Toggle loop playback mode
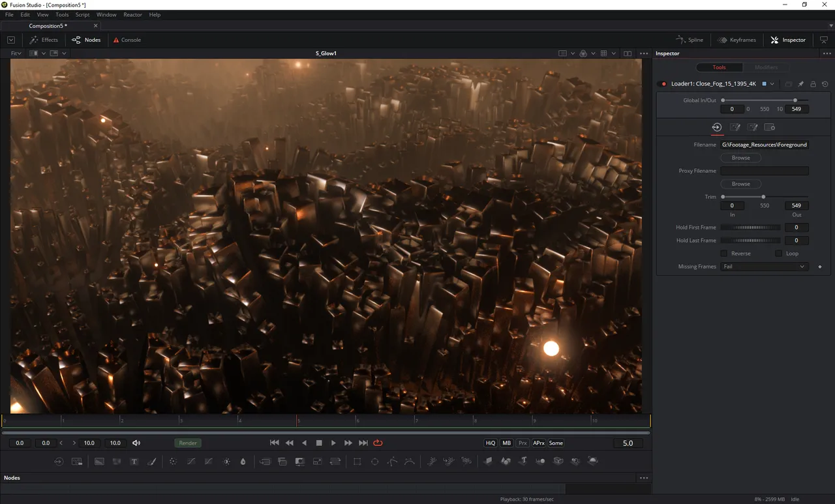Image resolution: width=835 pixels, height=504 pixels. coord(378,443)
